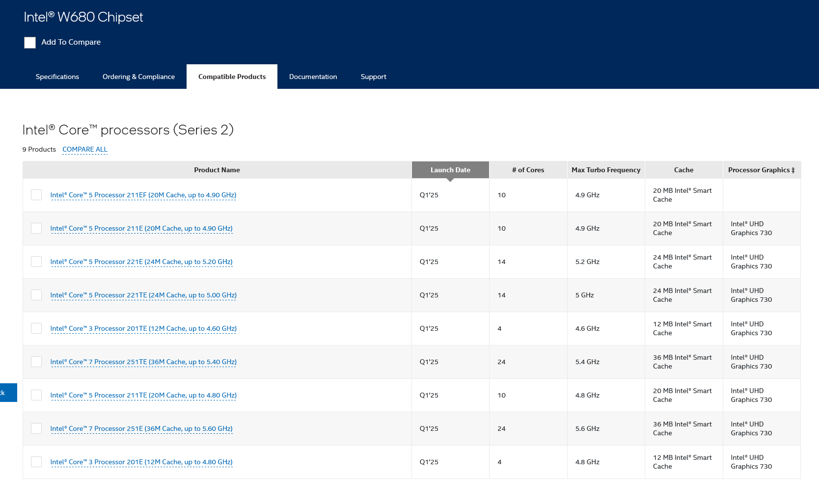This screenshot has height=504, width=819.
Task: Open Core 5 Processor 211TE product link
Action: tap(143, 395)
